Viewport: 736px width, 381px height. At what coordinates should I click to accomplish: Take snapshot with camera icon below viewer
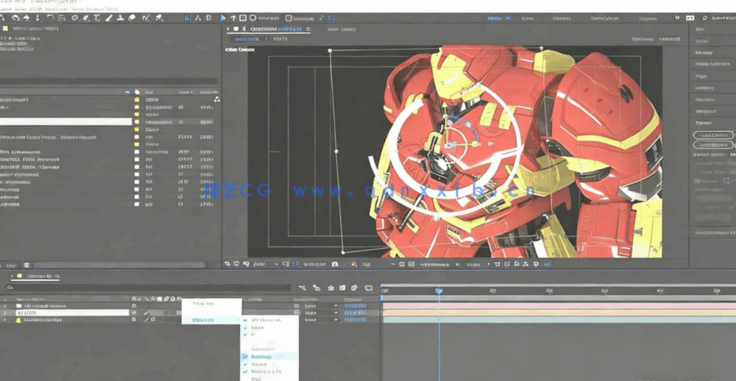[x=335, y=264]
